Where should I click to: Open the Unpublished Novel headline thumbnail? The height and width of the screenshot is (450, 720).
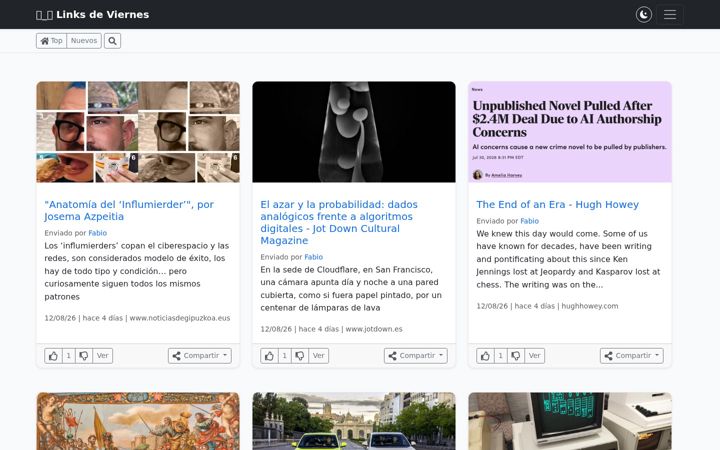pyautogui.click(x=570, y=132)
